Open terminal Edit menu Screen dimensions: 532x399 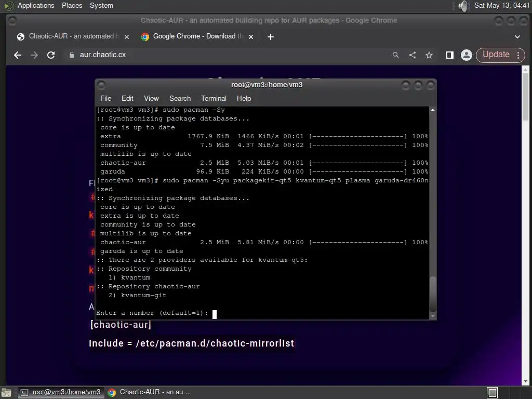click(x=127, y=98)
